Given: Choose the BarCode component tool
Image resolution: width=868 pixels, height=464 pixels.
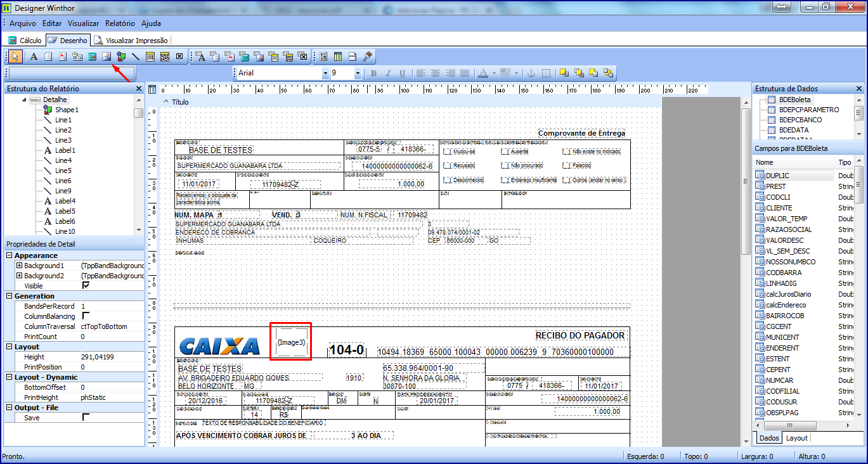Looking at the screenshot, I should 150,56.
